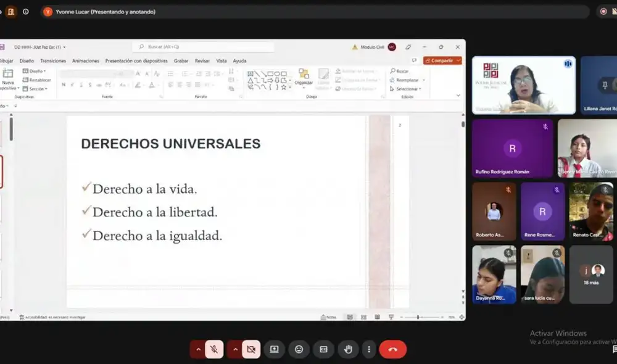Click the recording indicator icon top right
The width and height of the screenshot is (617, 364).
(603, 11)
